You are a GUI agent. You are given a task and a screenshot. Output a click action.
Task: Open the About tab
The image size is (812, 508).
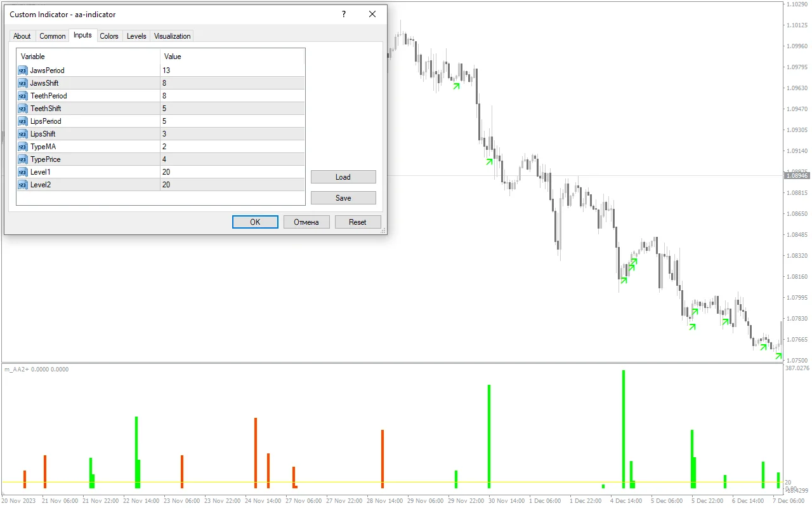click(22, 36)
